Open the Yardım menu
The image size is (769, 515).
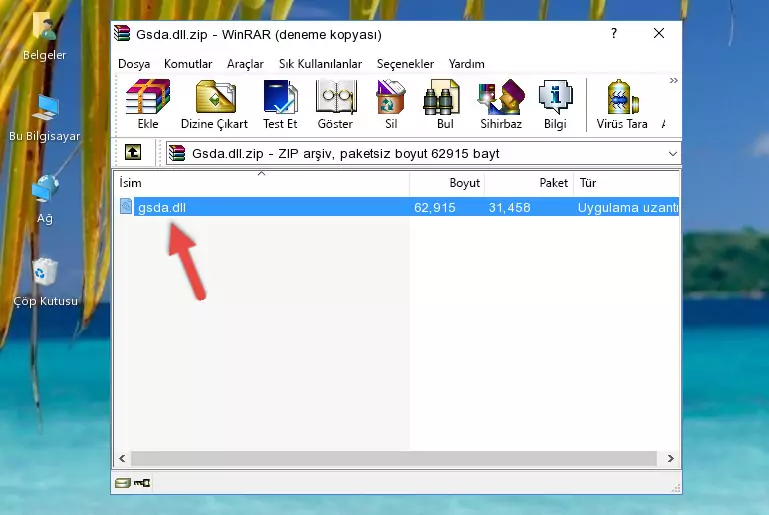(466, 64)
